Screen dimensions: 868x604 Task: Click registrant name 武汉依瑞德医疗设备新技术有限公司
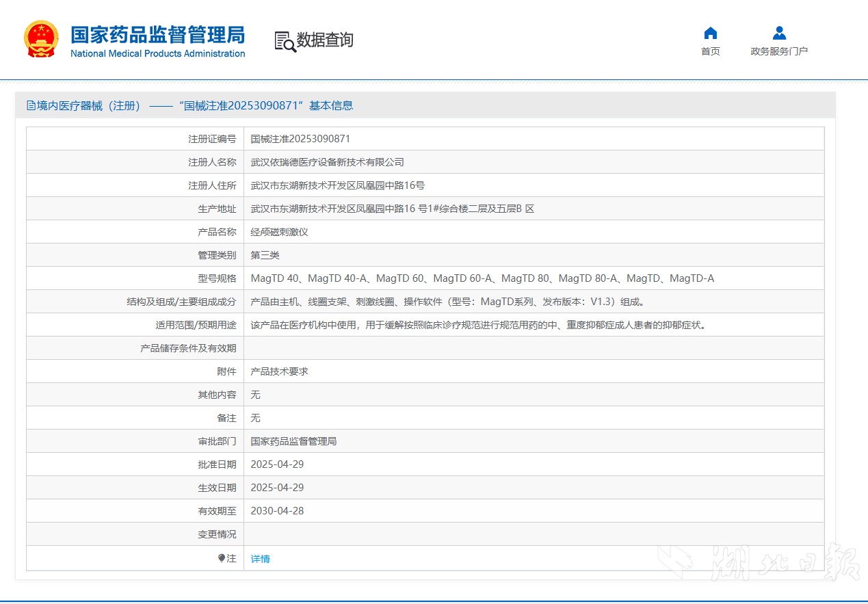327,162
